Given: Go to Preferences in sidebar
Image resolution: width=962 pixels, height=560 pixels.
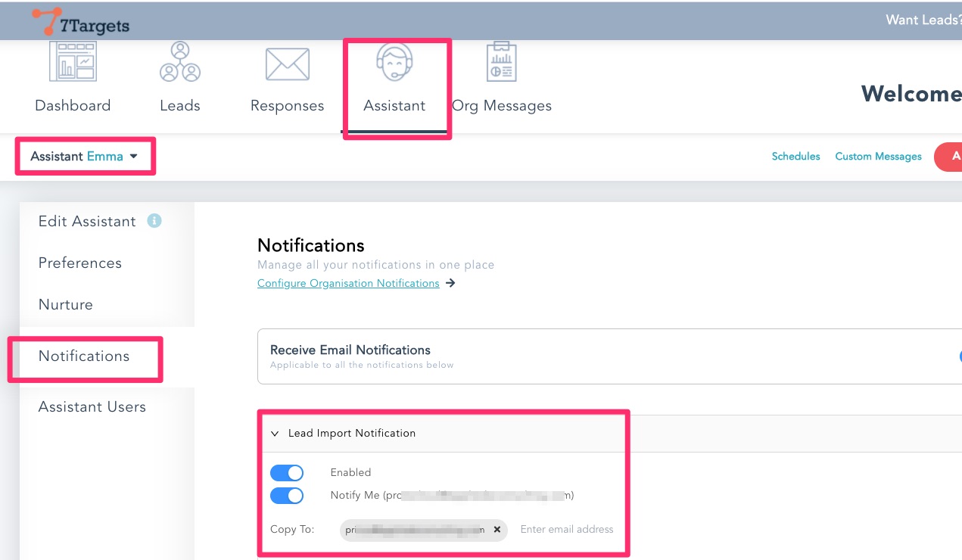Looking at the screenshot, I should pyautogui.click(x=79, y=263).
